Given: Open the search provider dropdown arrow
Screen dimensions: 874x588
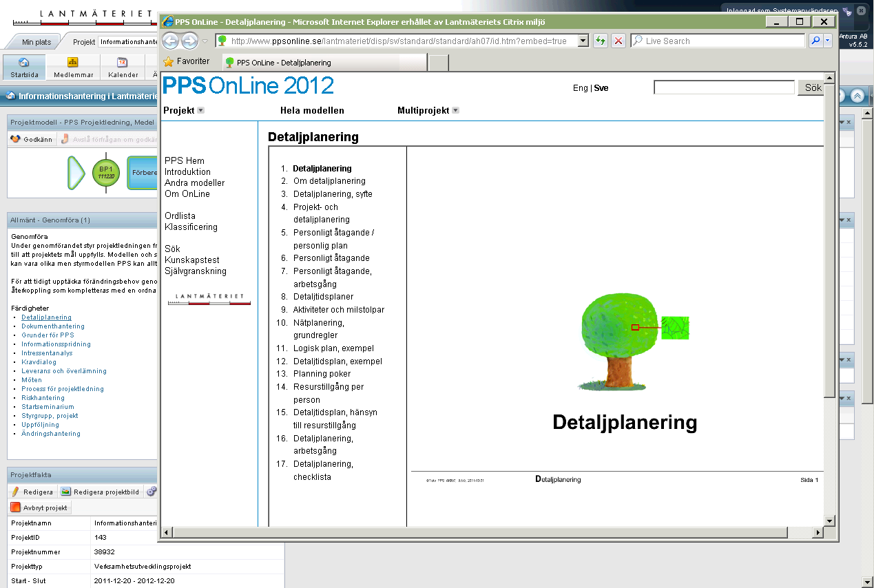Looking at the screenshot, I should coord(828,41).
